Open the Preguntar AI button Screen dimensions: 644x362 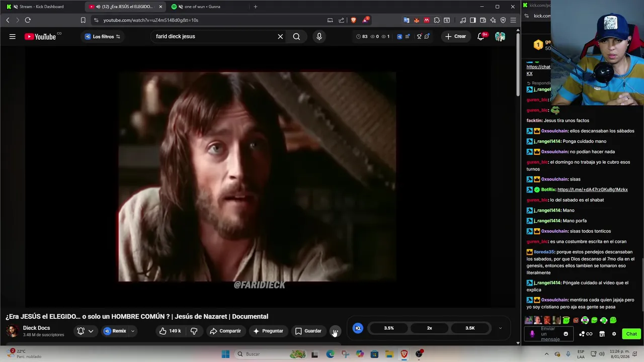268,331
